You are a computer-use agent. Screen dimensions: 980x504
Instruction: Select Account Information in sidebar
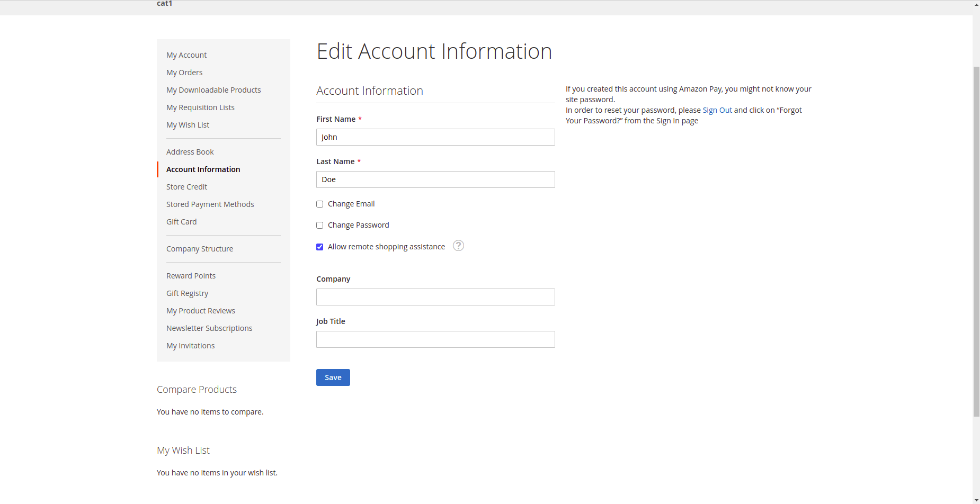click(x=203, y=169)
